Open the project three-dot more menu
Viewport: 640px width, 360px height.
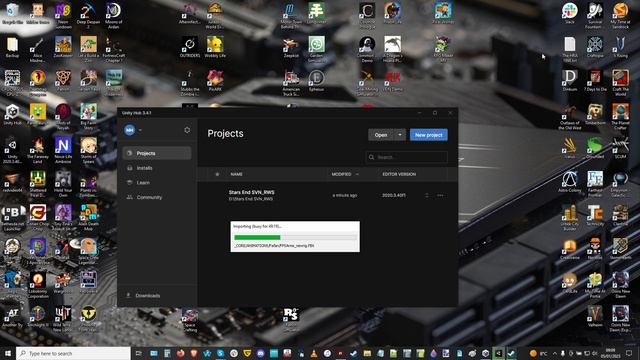pos(440,196)
